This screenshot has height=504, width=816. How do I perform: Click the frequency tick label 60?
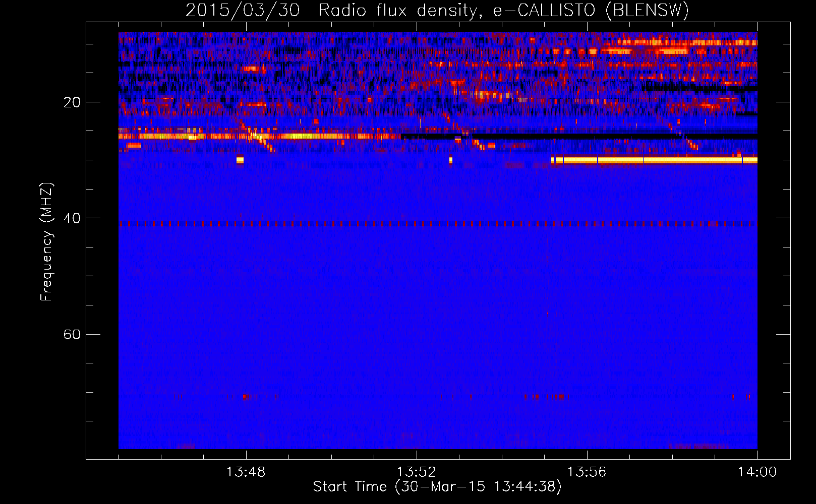coord(72,334)
